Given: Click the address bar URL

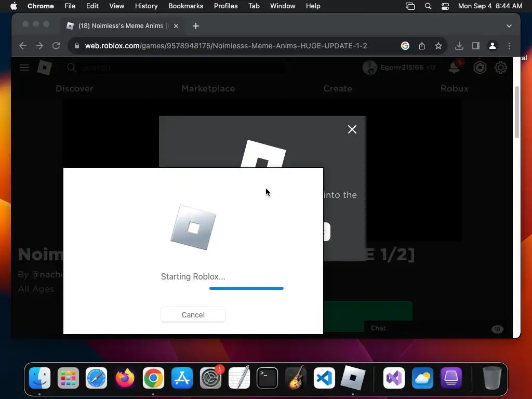Looking at the screenshot, I should pos(226,46).
